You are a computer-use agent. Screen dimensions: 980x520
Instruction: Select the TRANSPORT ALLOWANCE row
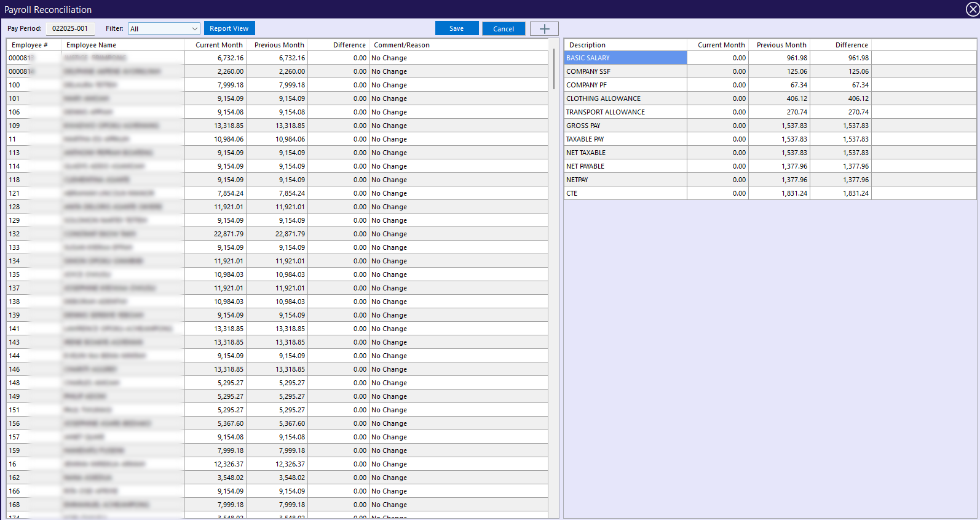pos(625,112)
